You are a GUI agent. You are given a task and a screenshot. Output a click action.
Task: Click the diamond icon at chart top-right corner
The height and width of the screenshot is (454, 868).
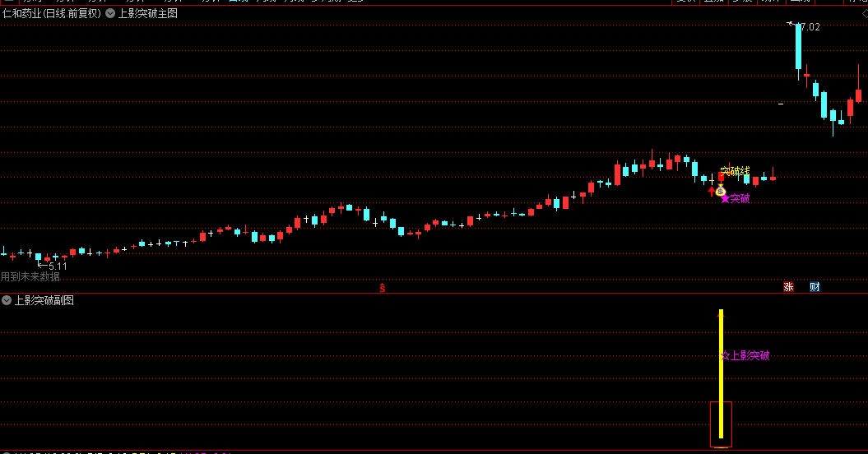pos(864,14)
